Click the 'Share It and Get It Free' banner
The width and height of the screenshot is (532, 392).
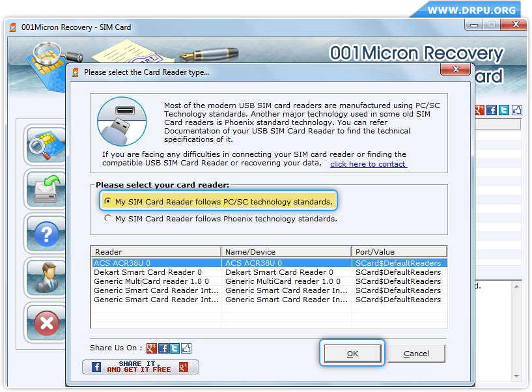click(141, 367)
